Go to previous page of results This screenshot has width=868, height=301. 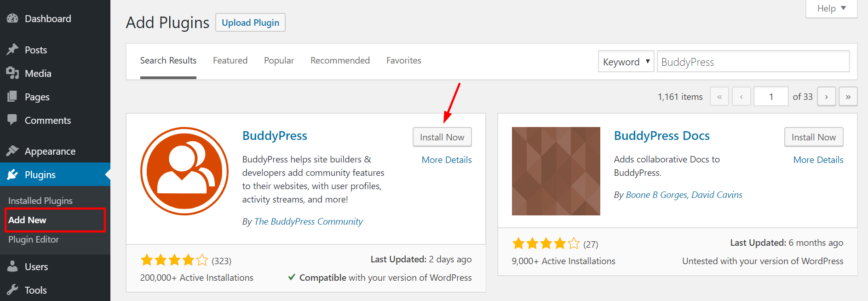coord(742,97)
